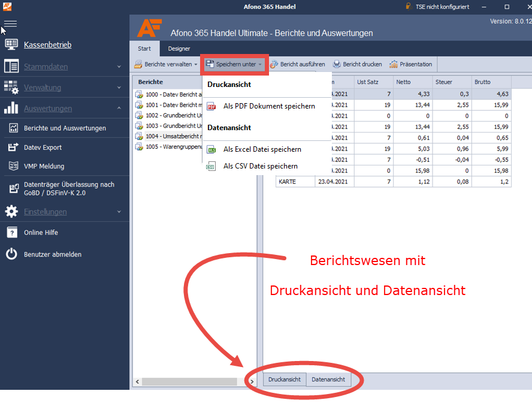532x415 pixels.
Task: Click the VMP Meldung icon
Action: tap(13, 166)
